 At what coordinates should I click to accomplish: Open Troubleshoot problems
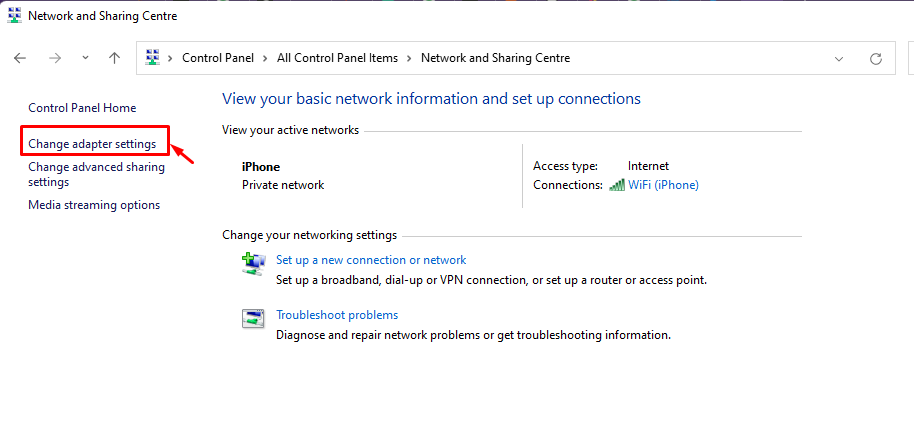[337, 315]
